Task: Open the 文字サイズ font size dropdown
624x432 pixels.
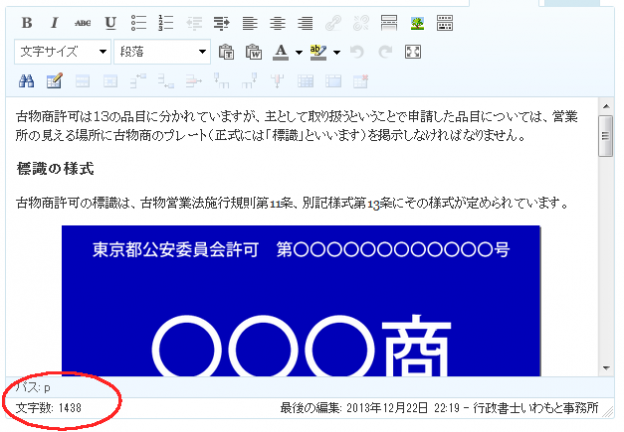Action: click(x=62, y=52)
